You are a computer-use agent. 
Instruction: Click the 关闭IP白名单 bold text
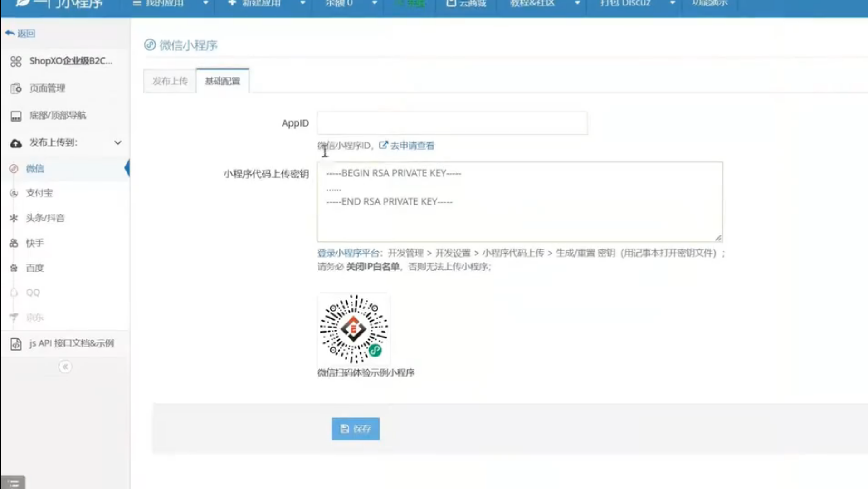(373, 267)
